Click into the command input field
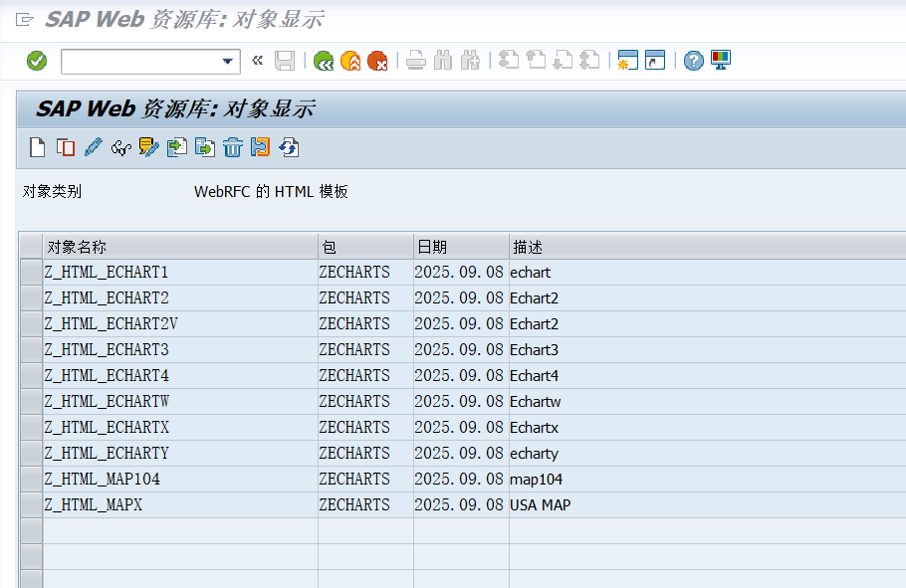The height and width of the screenshot is (588, 906). (x=142, y=62)
